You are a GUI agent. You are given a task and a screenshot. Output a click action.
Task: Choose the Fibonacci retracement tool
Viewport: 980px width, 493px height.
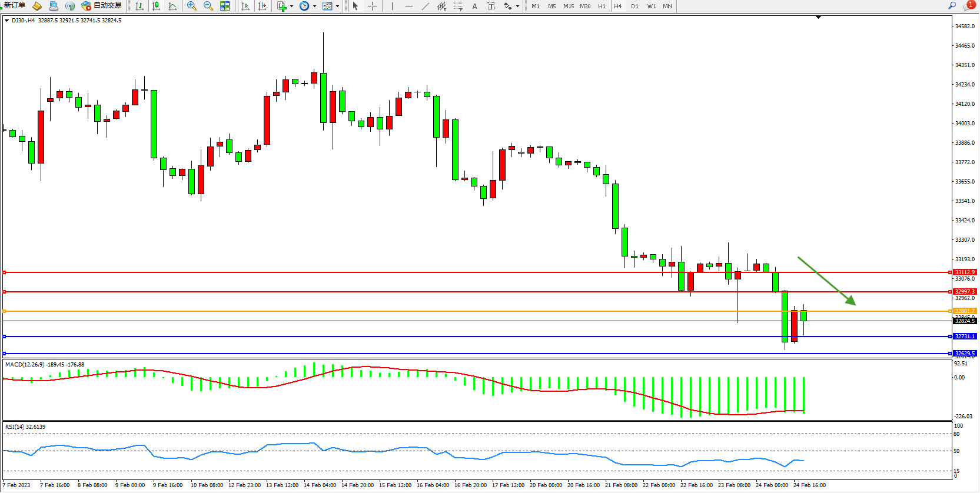tap(458, 6)
